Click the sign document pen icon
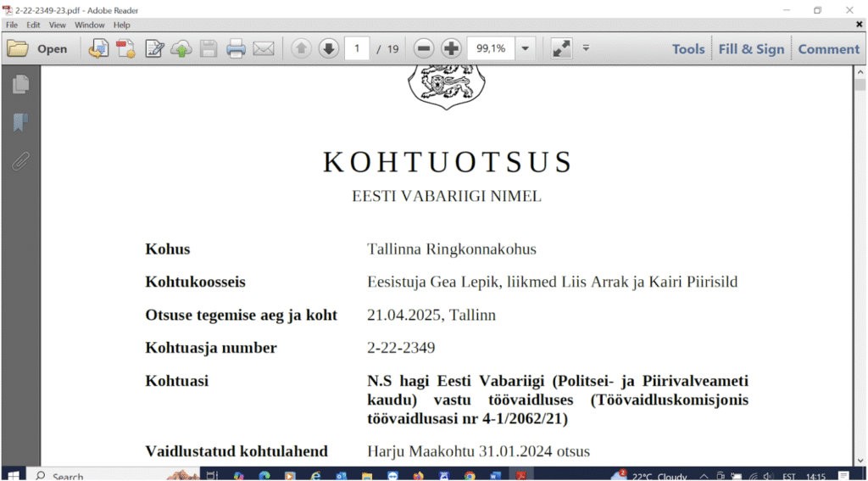 click(154, 48)
